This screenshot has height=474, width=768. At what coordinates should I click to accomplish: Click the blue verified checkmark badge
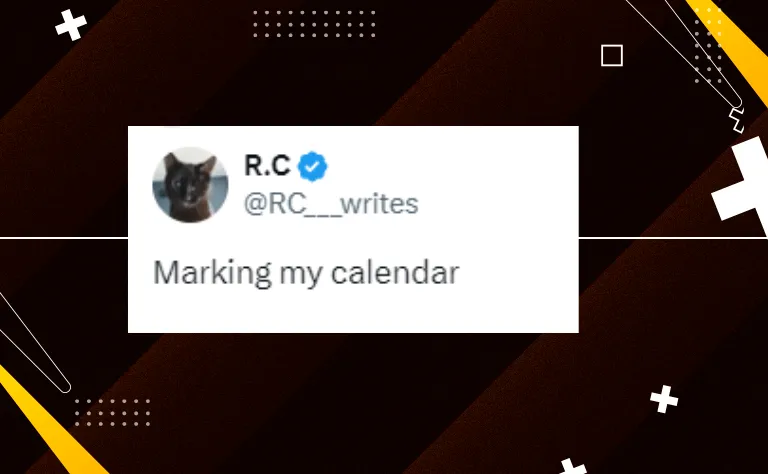pos(312,166)
